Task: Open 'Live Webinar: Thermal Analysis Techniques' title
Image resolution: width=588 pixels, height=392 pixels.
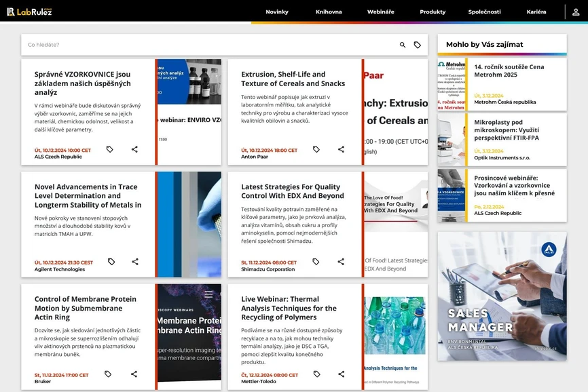Action: pyautogui.click(x=289, y=308)
